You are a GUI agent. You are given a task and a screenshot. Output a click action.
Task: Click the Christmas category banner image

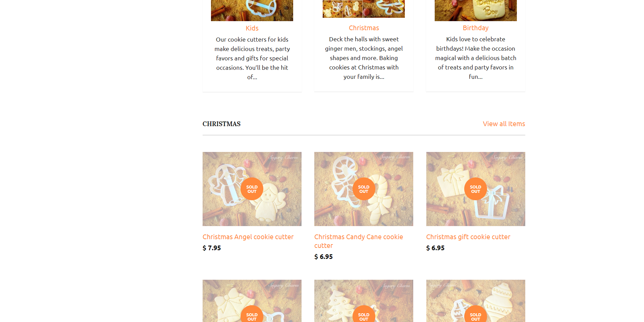click(364, 9)
